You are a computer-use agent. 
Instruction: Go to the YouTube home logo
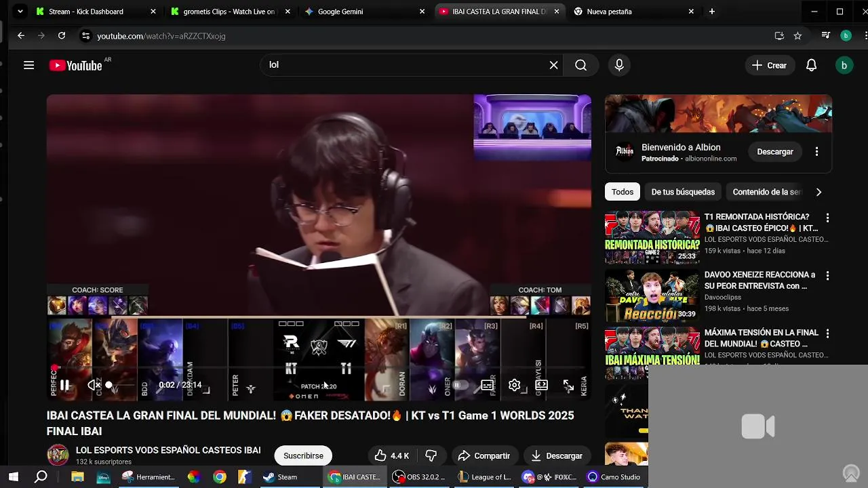(75, 65)
